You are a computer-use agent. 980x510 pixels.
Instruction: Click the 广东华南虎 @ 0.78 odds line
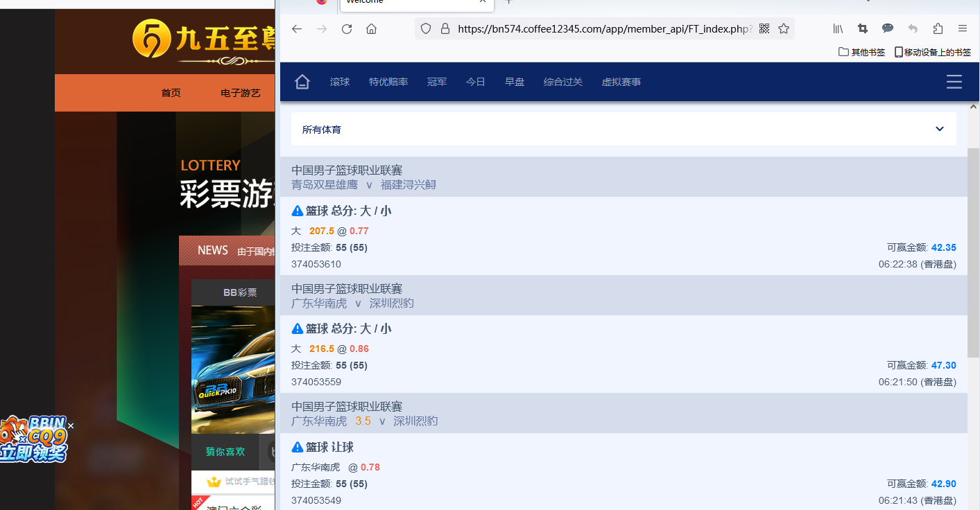pyautogui.click(x=336, y=467)
